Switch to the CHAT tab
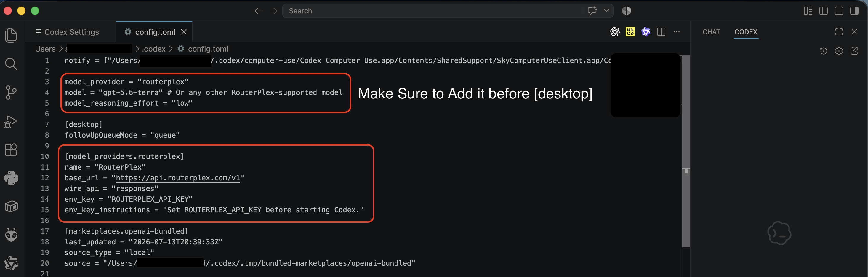Image resolution: width=868 pixels, height=277 pixels. [711, 32]
